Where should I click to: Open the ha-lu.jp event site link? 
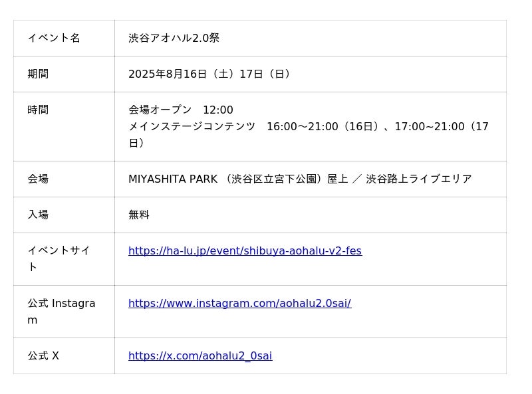click(245, 251)
